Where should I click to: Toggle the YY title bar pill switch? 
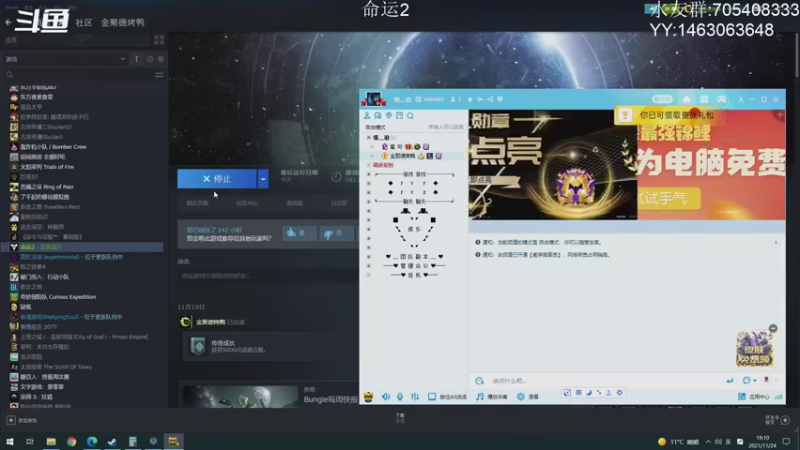(x=662, y=99)
